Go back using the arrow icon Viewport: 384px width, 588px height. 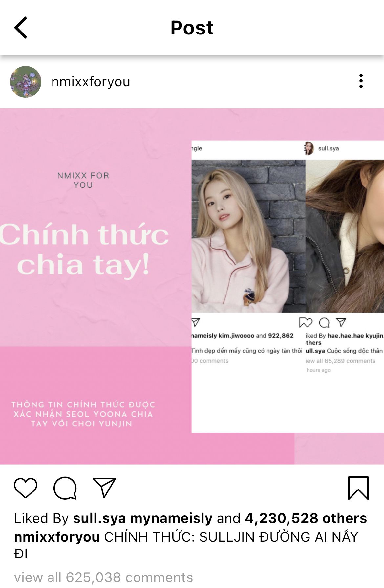click(x=21, y=28)
